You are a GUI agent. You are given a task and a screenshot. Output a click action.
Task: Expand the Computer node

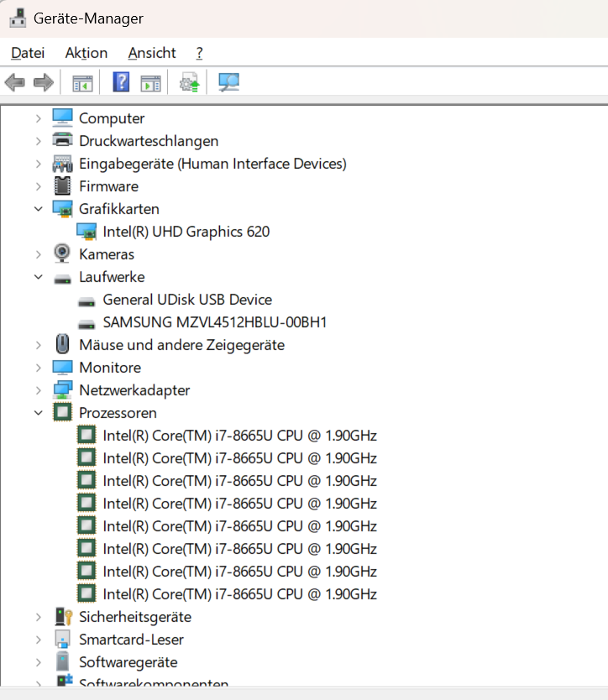[39, 118]
